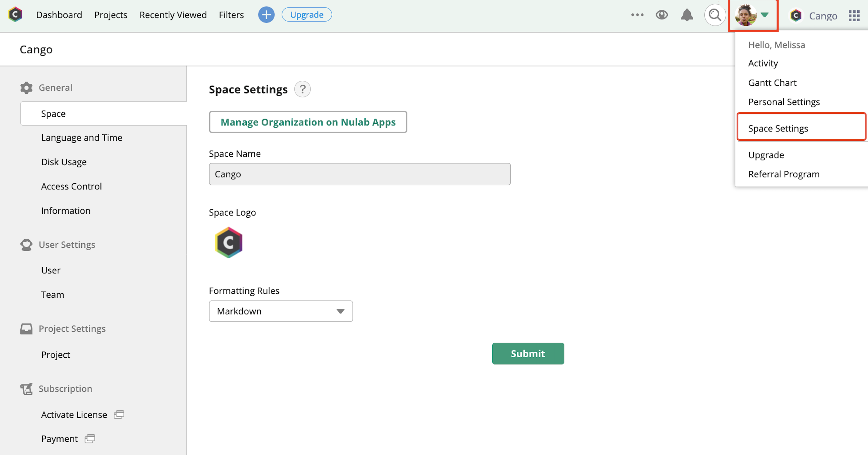Image resolution: width=868 pixels, height=455 pixels.
Task: Click the Subscription section heading
Action: click(66, 389)
